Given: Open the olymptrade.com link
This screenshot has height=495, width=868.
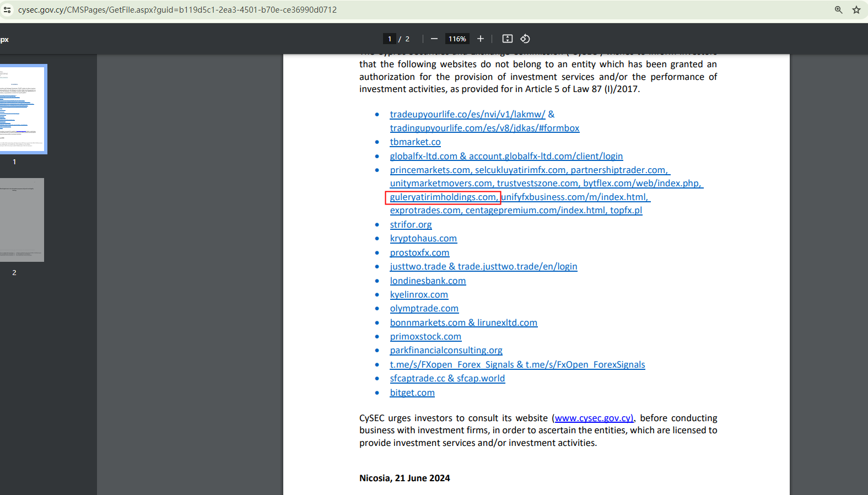Looking at the screenshot, I should [424, 309].
